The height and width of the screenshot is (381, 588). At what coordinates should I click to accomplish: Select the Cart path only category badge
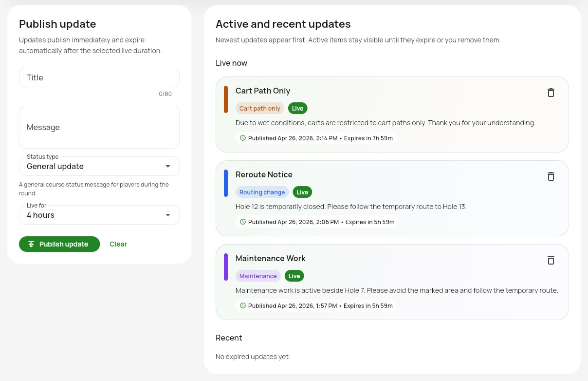point(260,108)
